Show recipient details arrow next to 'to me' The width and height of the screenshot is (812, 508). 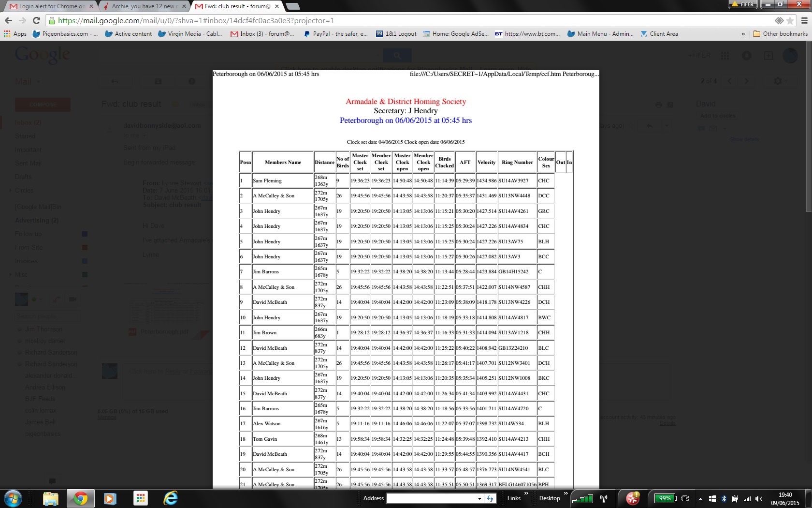[x=144, y=136]
